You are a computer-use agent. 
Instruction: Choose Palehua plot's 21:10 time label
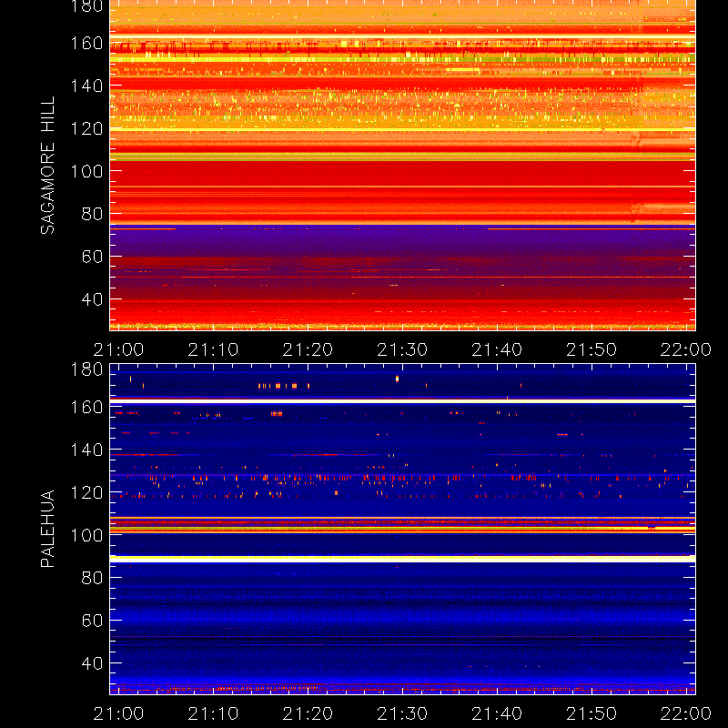tap(213, 713)
